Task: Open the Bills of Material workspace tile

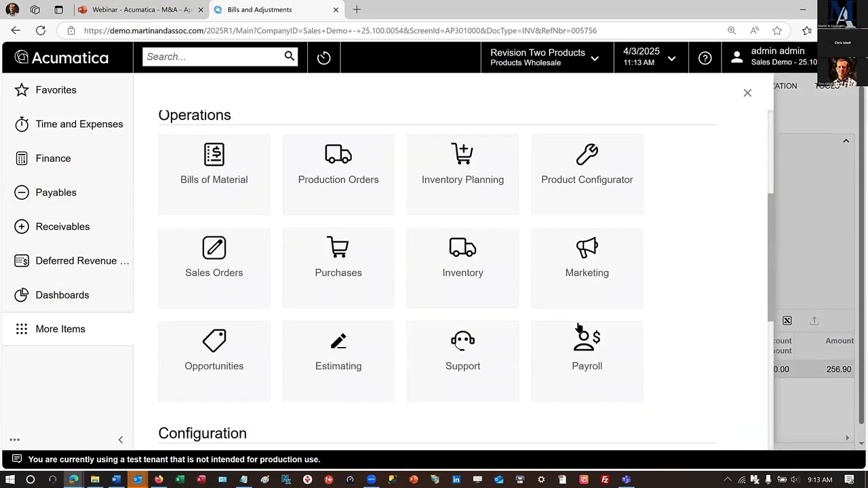Action: click(214, 175)
